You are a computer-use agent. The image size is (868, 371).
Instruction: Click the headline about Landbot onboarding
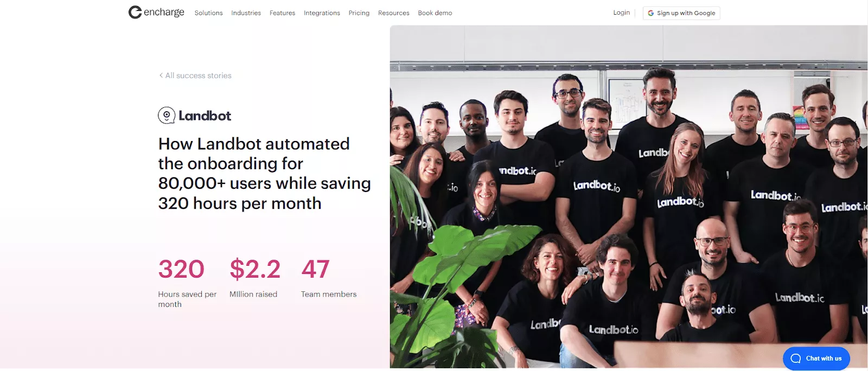coord(264,174)
